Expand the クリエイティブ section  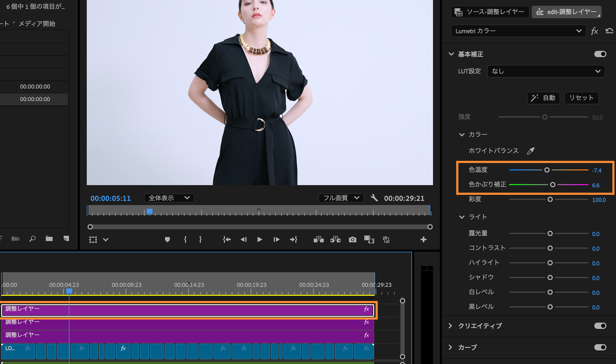click(x=450, y=326)
